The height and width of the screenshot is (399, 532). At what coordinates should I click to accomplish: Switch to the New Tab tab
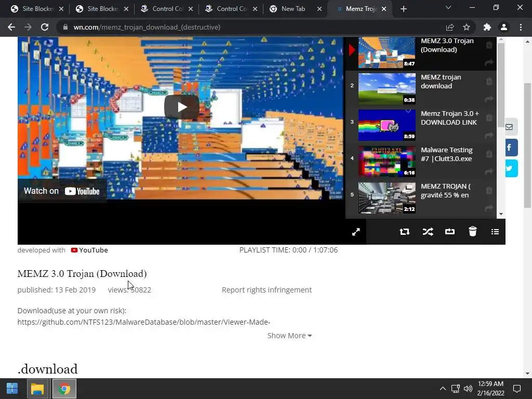[293, 9]
